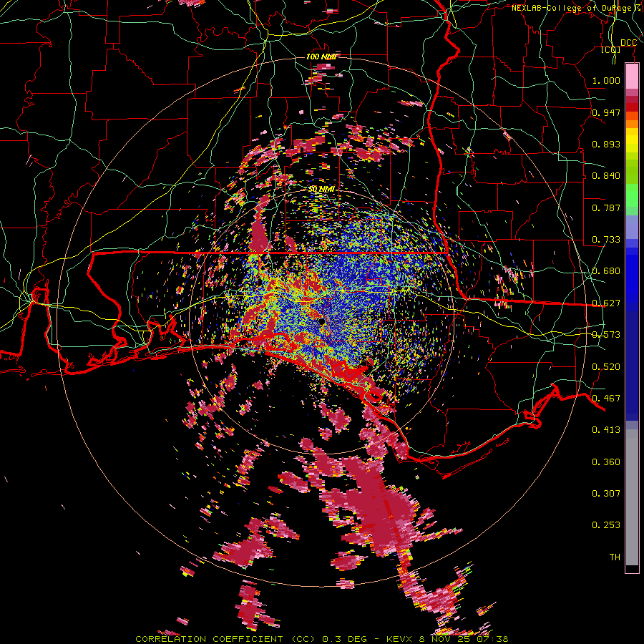The width and height of the screenshot is (644, 644).
Task: Click the 0.733 scale value
Action: tap(606, 240)
